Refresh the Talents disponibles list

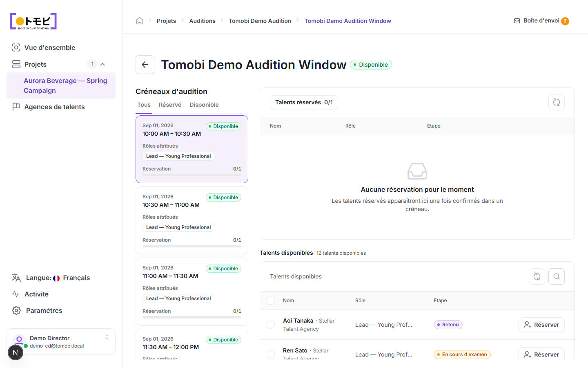[x=537, y=276]
